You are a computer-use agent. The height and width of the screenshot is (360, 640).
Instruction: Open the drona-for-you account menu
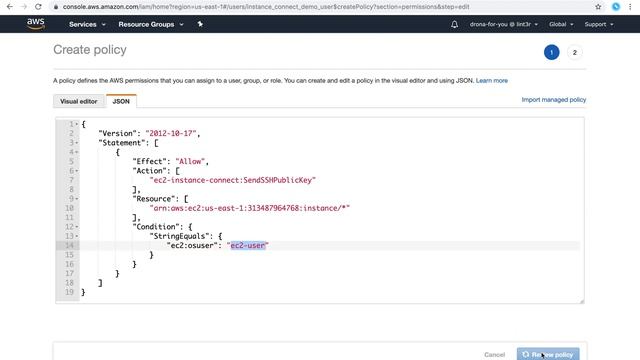coord(504,24)
